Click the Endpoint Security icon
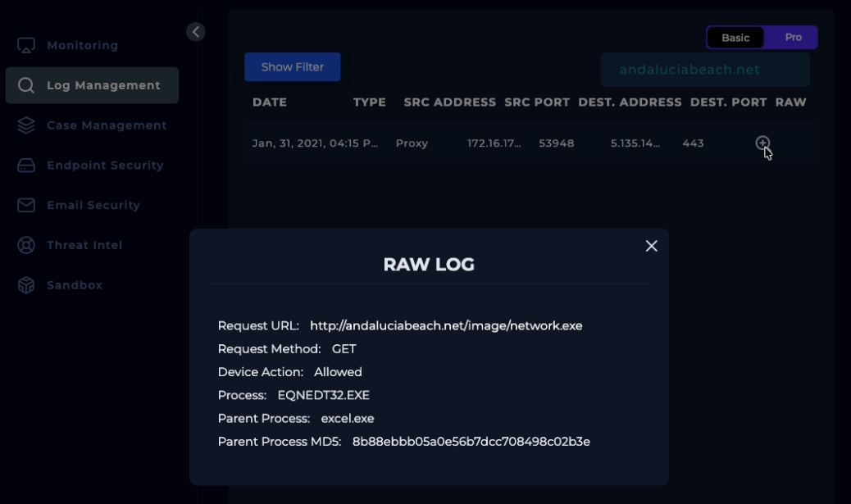Screen dimensions: 851x504 (x=26, y=166)
